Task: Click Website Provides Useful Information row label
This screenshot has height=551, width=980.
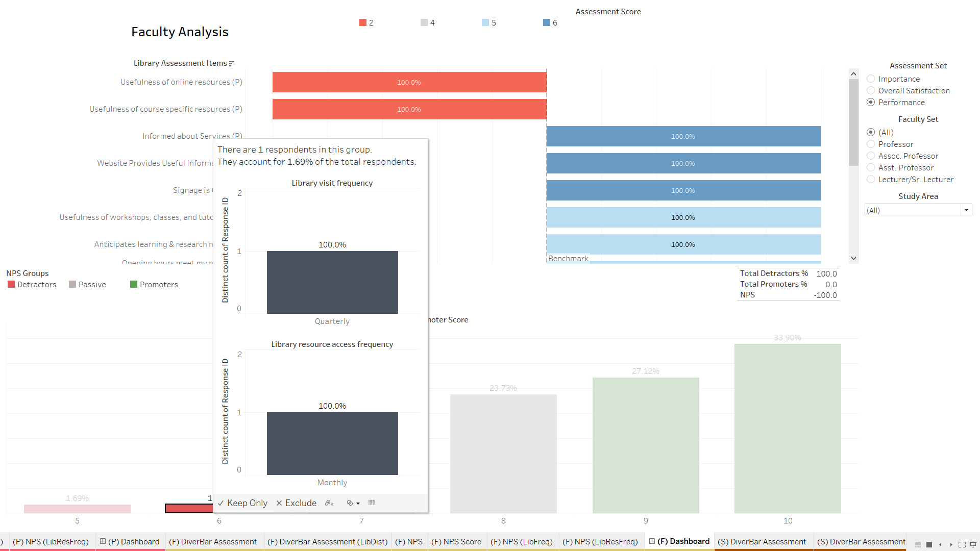Action: click(x=155, y=163)
